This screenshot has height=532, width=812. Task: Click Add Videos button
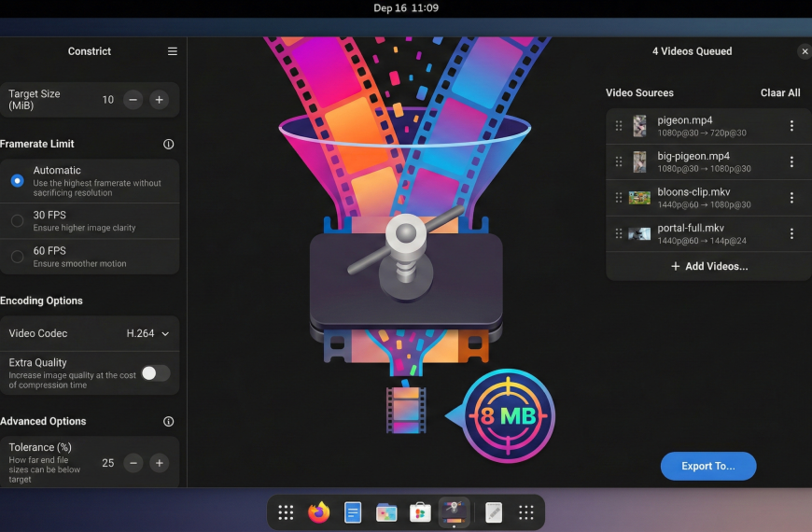tap(709, 266)
